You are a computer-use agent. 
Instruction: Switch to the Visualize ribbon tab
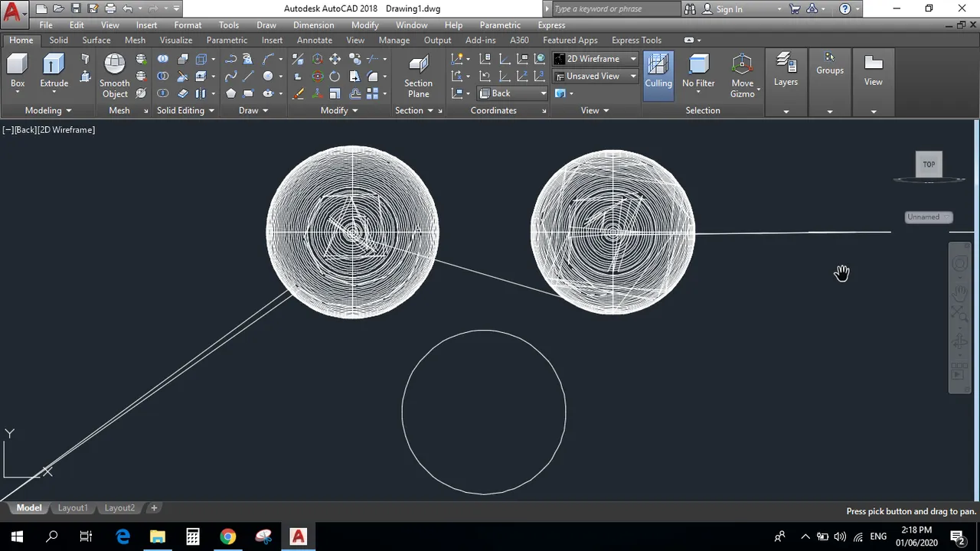pos(175,40)
